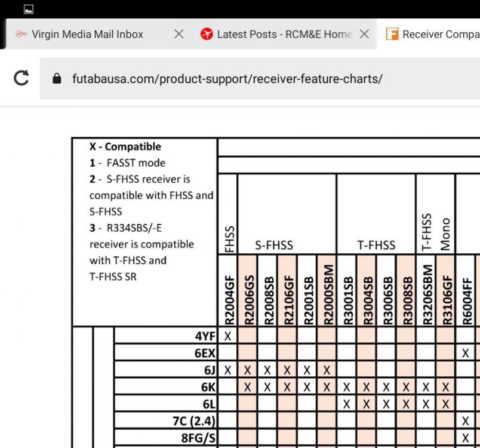Click the R3004SB receiver column label
The height and width of the screenshot is (448, 480).
pyautogui.click(x=368, y=300)
